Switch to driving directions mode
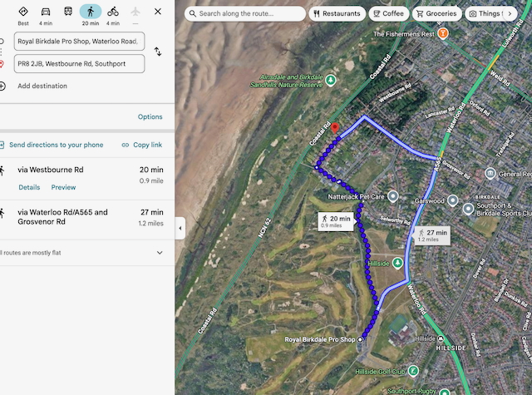The image size is (532, 395). (x=46, y=12)
